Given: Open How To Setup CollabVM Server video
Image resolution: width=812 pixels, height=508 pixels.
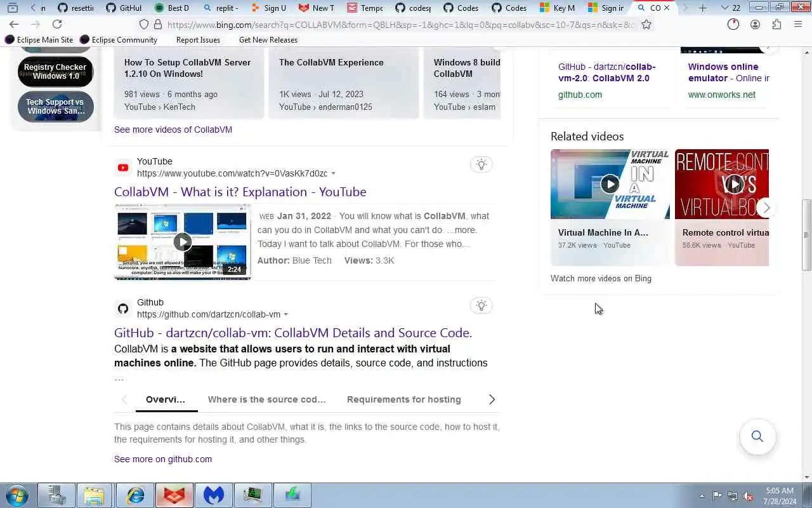Looking at the screenshot, I should coord(188,83).
